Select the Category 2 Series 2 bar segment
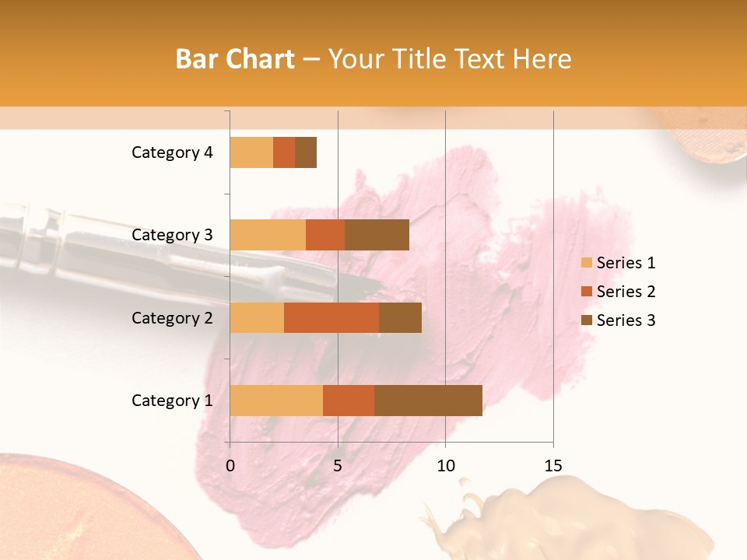Viewport: 747px width, 560px height. [x=331, y=318]
